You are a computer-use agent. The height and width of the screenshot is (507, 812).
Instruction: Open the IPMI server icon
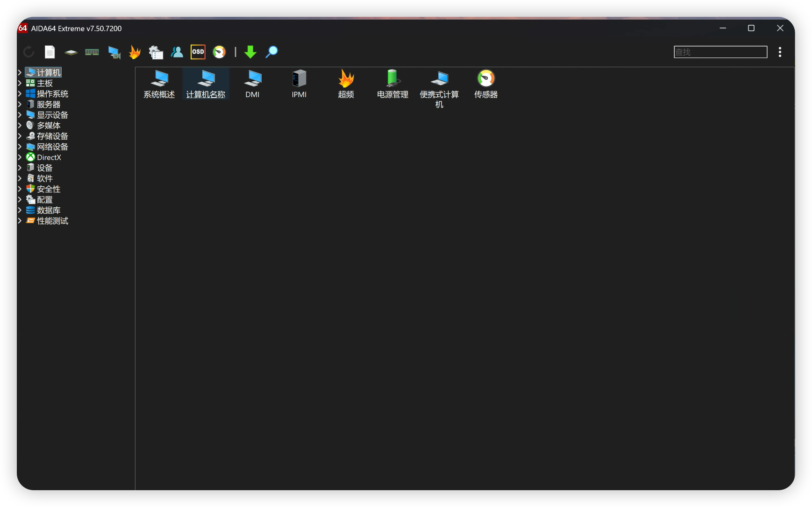click(x=299, y=84)
